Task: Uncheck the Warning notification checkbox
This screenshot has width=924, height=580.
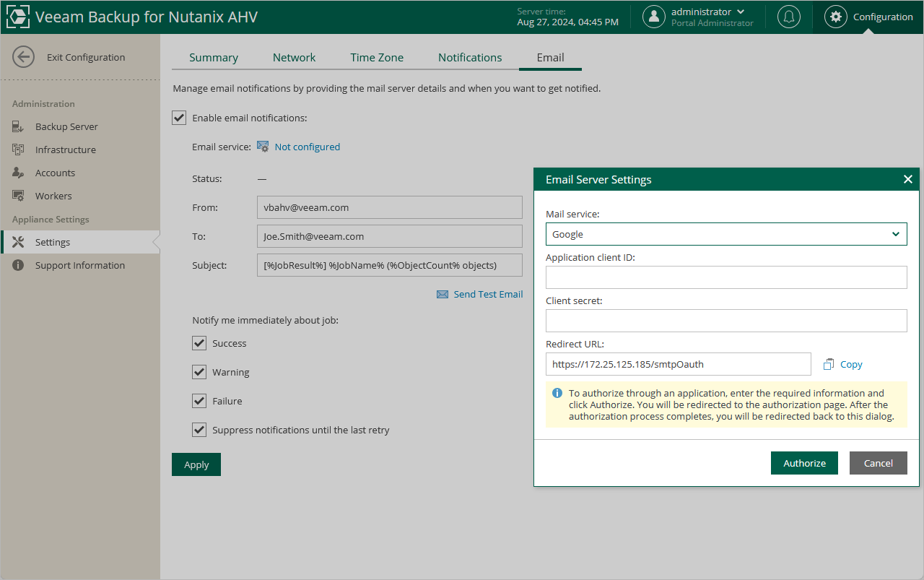Action: point(199,372)
